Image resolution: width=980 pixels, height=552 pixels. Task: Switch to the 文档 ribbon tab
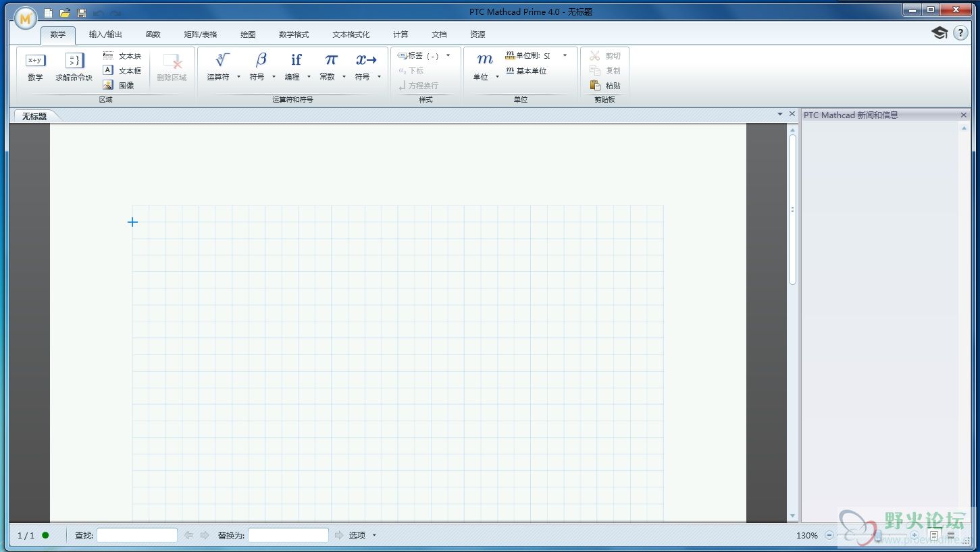439,34
